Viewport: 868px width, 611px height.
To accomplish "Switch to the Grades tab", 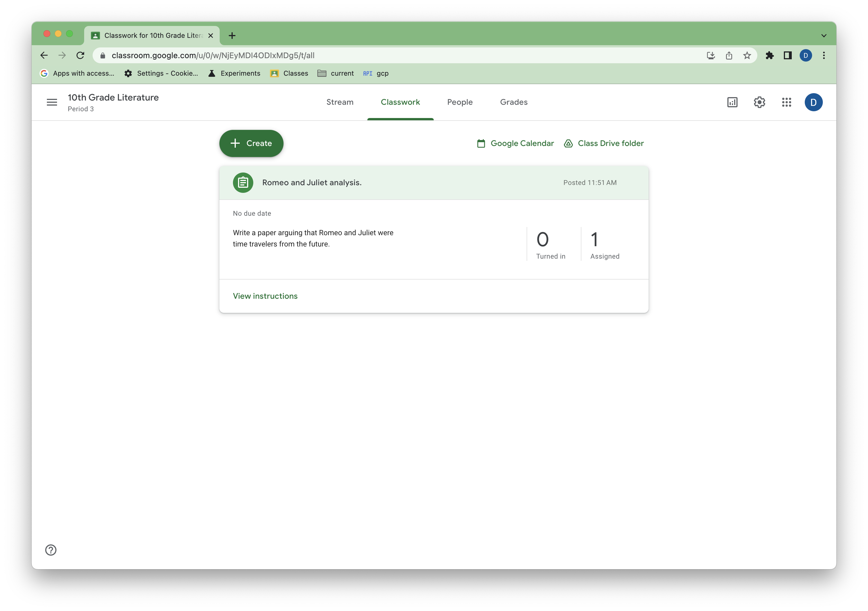I will (514, 102).
